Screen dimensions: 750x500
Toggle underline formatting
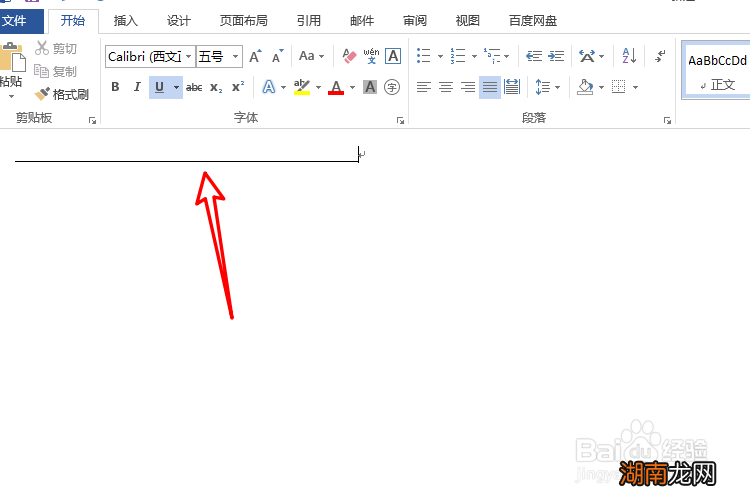click(160, 87)
